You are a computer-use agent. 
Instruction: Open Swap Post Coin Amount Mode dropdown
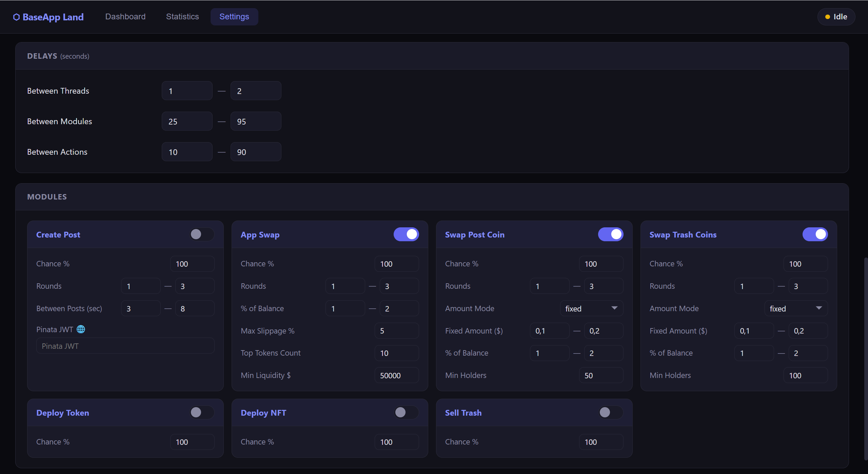tap(592, 309)
